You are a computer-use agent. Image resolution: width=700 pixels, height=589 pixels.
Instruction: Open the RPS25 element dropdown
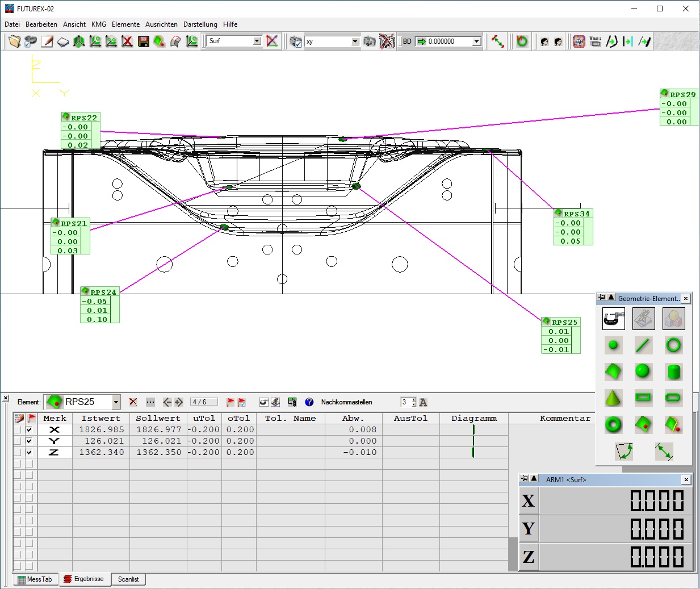coord(116,402)
